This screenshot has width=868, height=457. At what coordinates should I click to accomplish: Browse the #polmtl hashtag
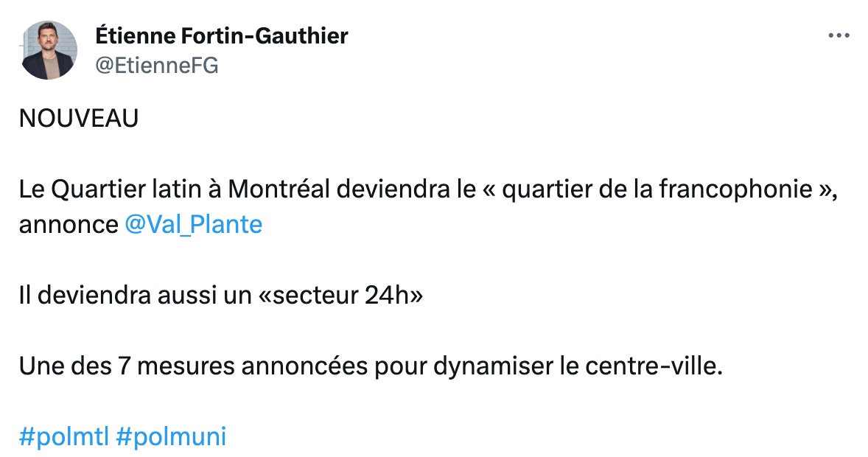[x=63, y=436]
